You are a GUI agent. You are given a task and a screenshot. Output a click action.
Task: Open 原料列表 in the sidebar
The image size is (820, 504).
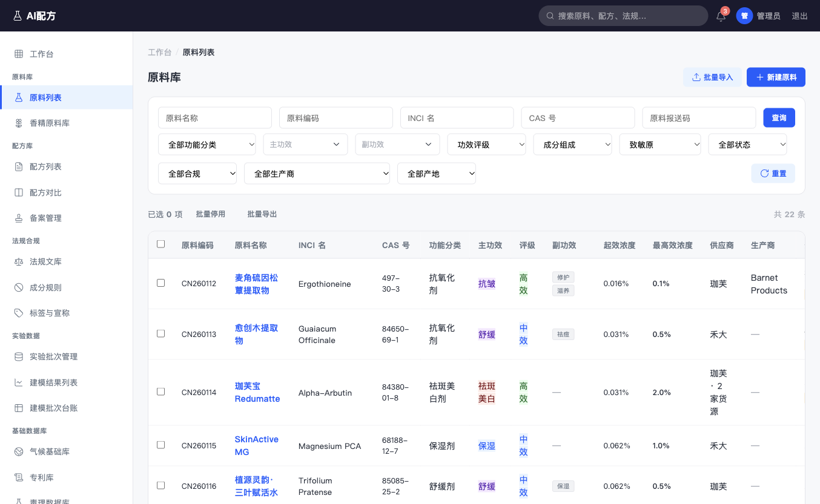point(67,97)
